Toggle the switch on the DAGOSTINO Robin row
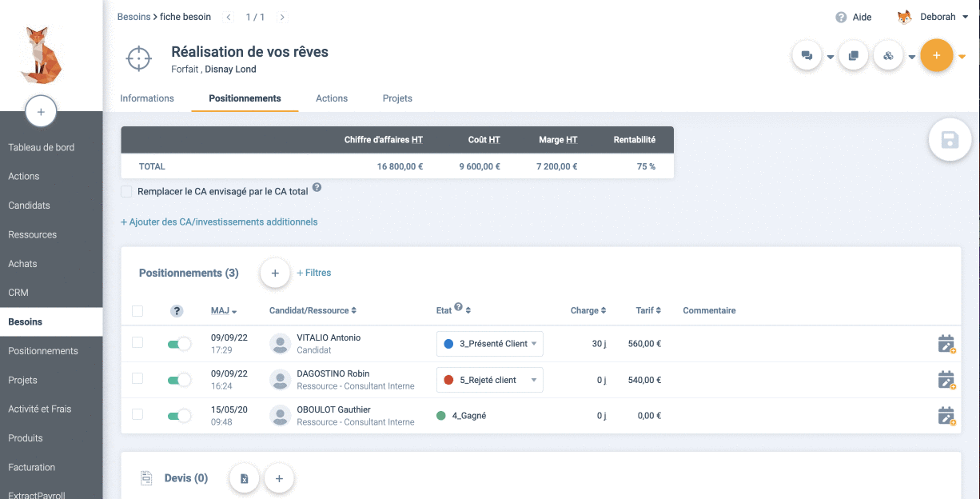 click(x=179, y=380)
